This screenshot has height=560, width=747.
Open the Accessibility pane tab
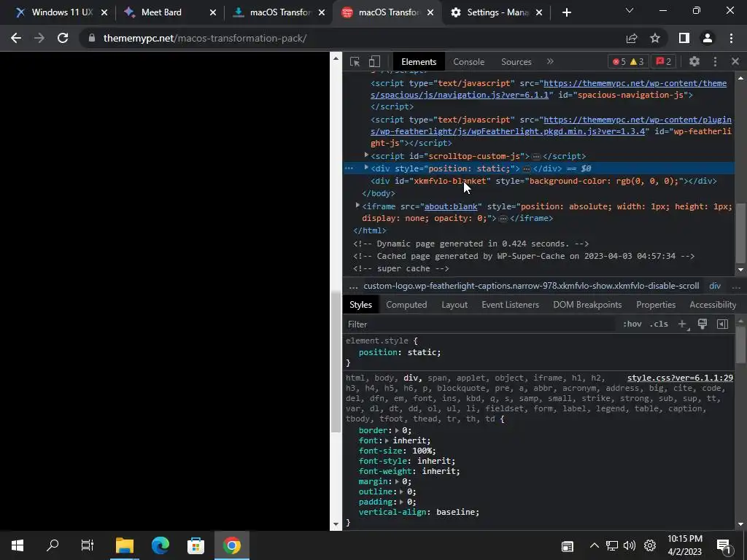[712, 305]
